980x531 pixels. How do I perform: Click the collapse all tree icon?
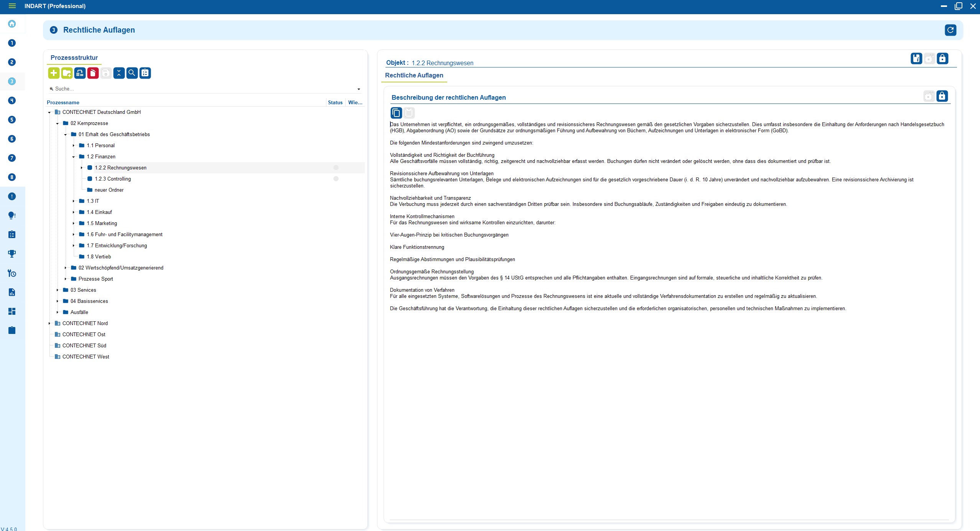[x=119, y=73]
